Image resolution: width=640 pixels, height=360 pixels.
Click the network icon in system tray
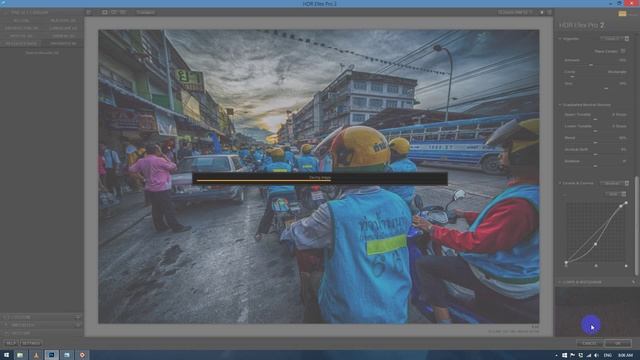589,356
